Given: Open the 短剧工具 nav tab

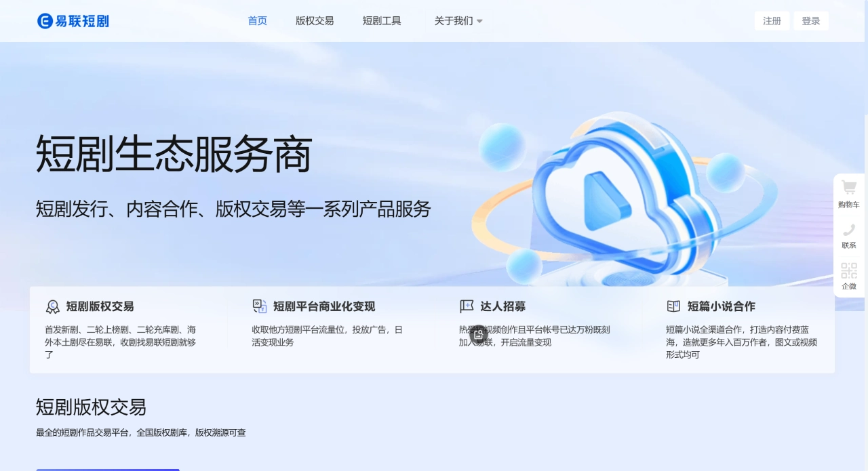Looking at the screenshot, I should click(x=382, y=21).
